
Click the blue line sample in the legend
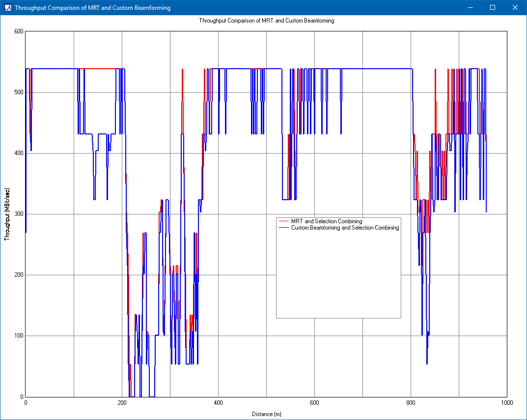click(284, 228)
